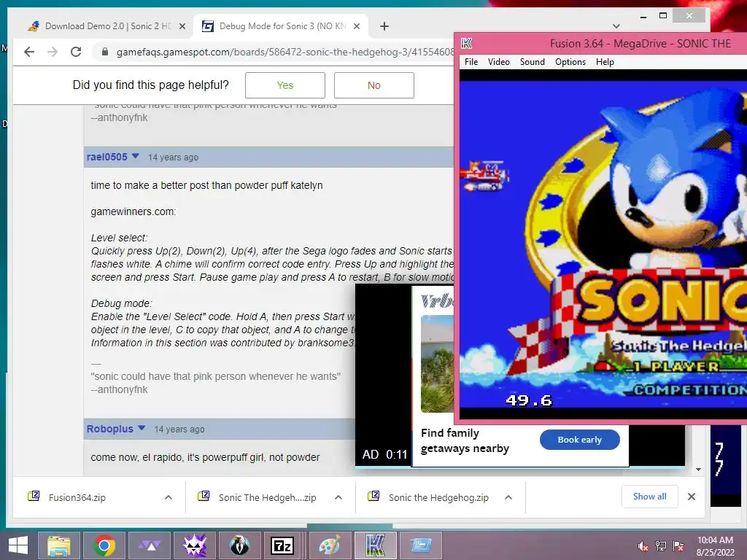Open the blue window taskbar app
Viewport: 747px width, 560px height.
(x=420, y=545)
